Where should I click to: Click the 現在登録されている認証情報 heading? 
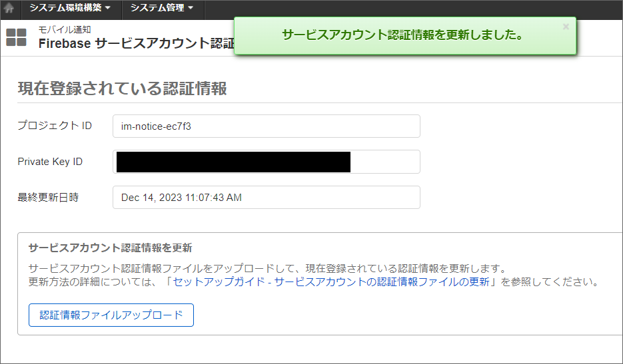(123, 88)
